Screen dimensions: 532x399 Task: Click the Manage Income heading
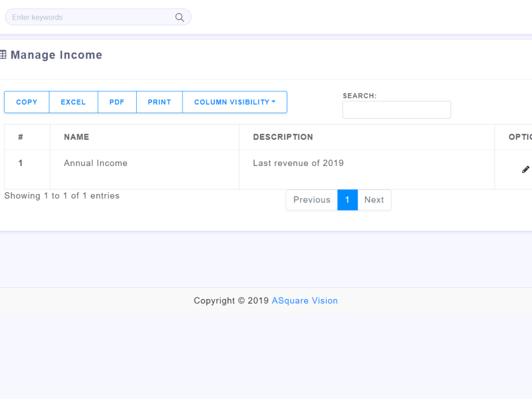(x=56, y=55)
